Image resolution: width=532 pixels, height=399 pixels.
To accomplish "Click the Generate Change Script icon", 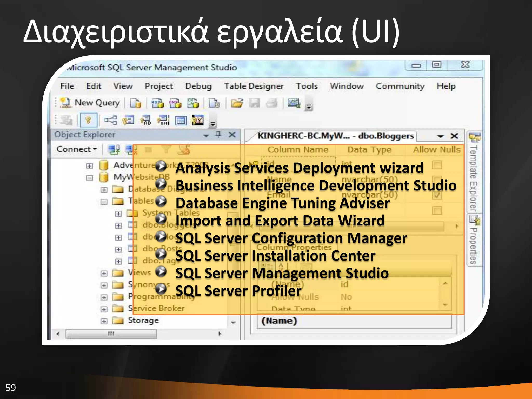I will click(66, 120).
